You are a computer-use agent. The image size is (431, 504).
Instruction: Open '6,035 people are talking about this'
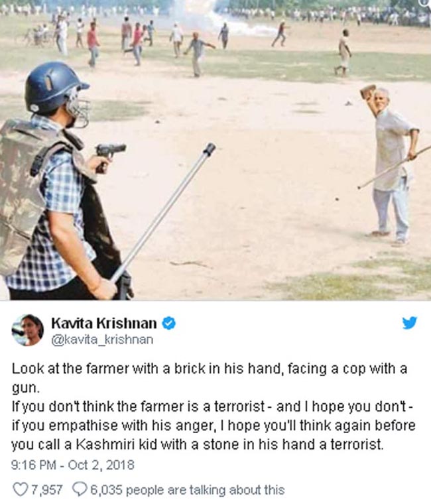click(x=188, y=490)
